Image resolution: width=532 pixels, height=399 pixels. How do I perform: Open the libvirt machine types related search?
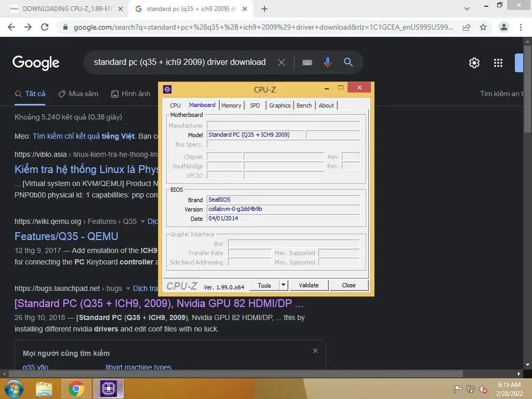point(138,367)
